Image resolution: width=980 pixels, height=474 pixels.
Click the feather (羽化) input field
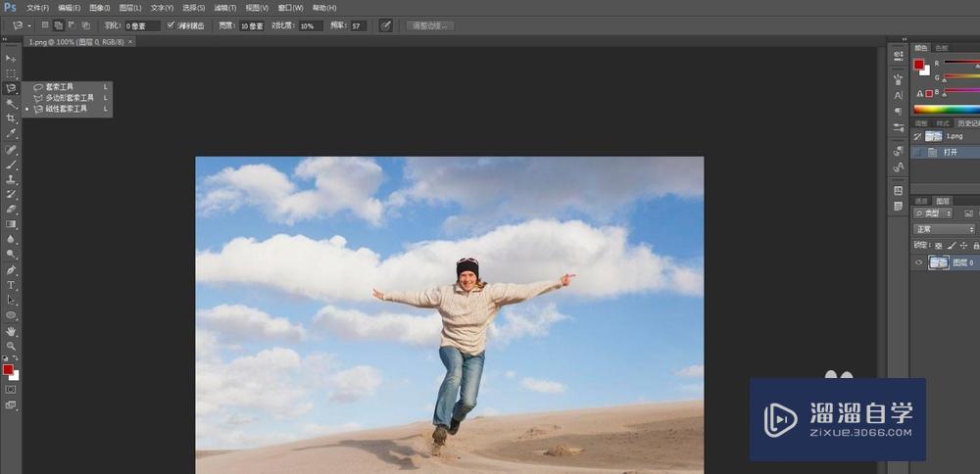pyautogui.click(x=141, y=25)
